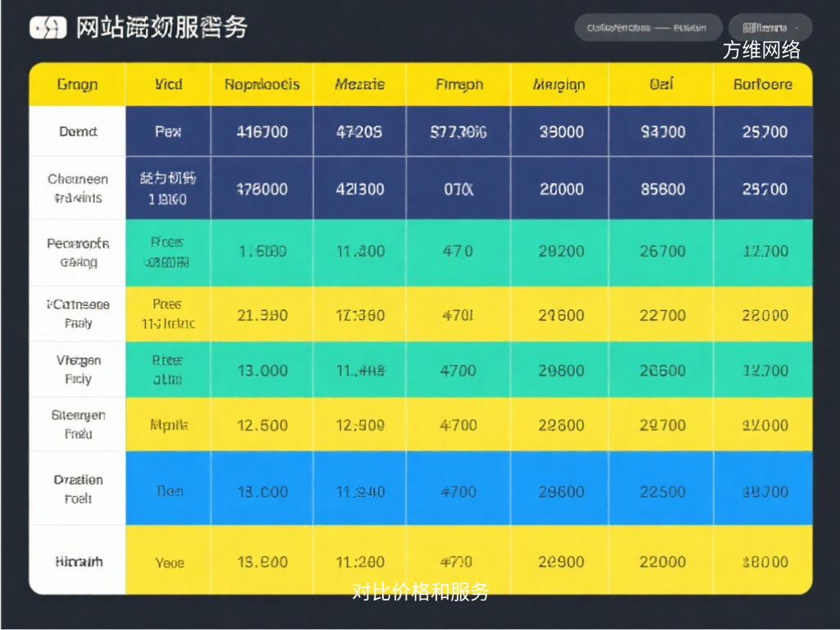The image size is (840, 630).
Task: Click the page title beside the logo
Action: pos(161,28)
